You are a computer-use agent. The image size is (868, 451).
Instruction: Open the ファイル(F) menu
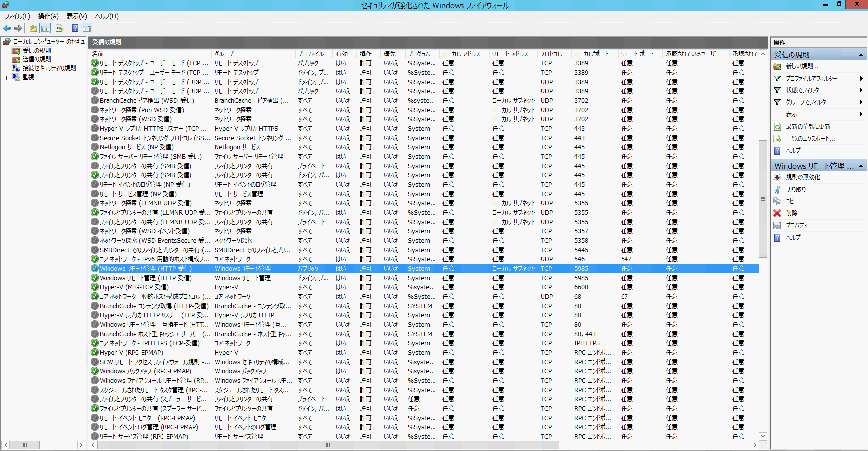tap(18, 16)
